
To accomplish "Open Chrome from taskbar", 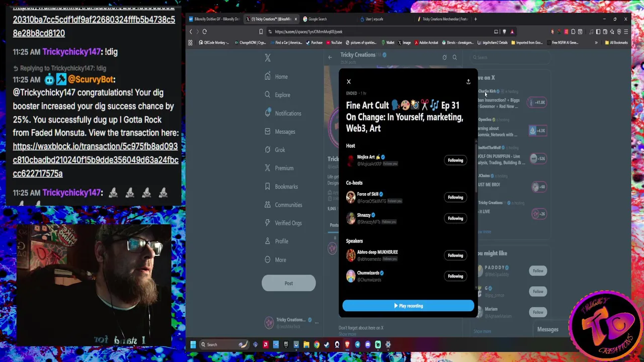I will tap(316, 344).
